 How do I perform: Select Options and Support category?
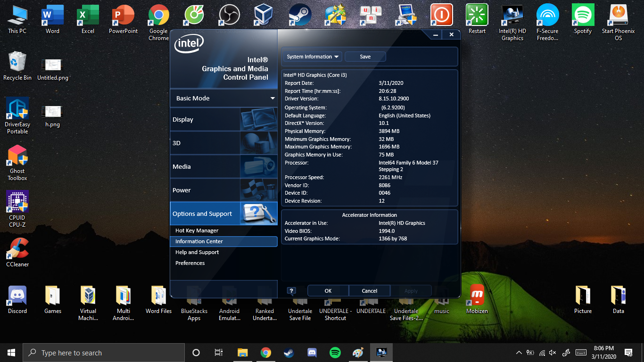(x=224, y=214)
